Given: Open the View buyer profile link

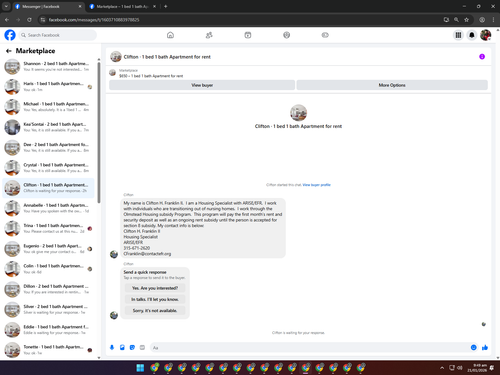Looking at the screenshot, I should (x=316, y=185).
